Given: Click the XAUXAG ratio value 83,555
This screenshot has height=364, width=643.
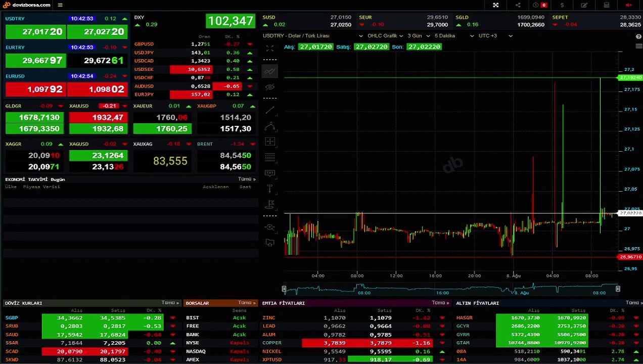Looking at the screenshot, I should 170,161.
